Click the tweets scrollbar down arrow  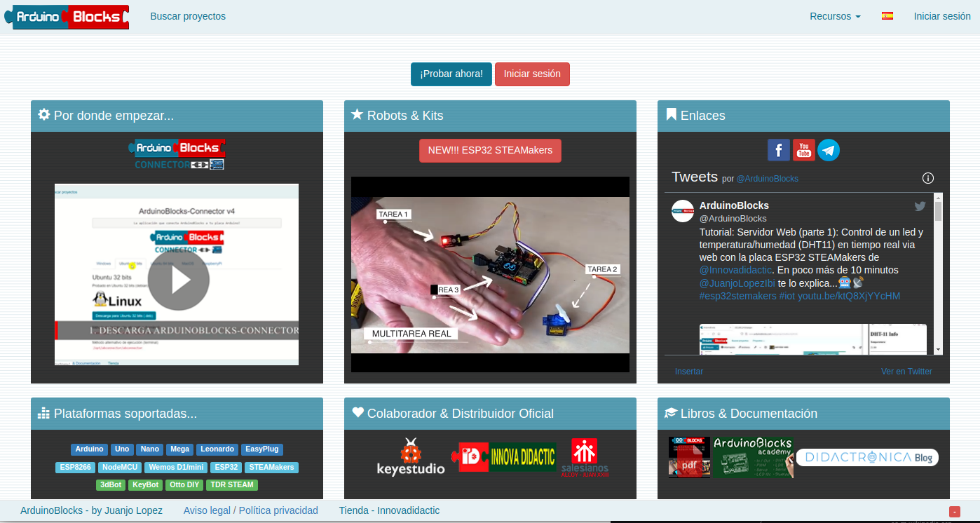click(939, 349)
